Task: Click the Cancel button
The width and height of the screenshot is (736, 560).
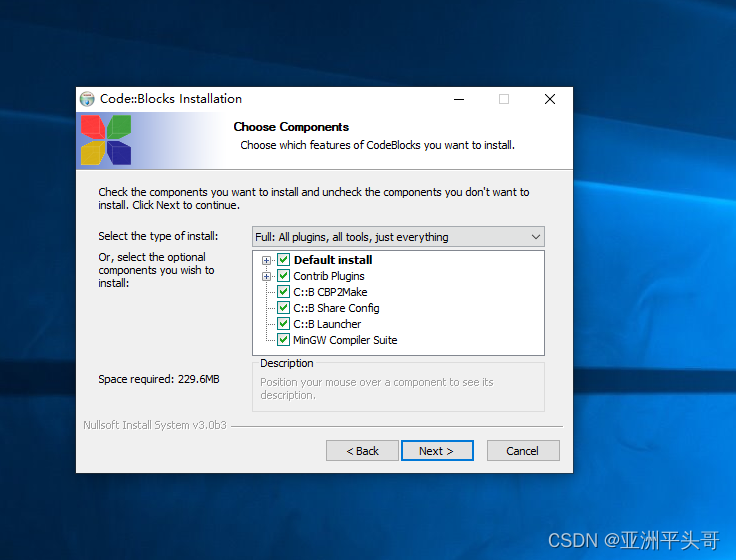Action: [523, 451]
